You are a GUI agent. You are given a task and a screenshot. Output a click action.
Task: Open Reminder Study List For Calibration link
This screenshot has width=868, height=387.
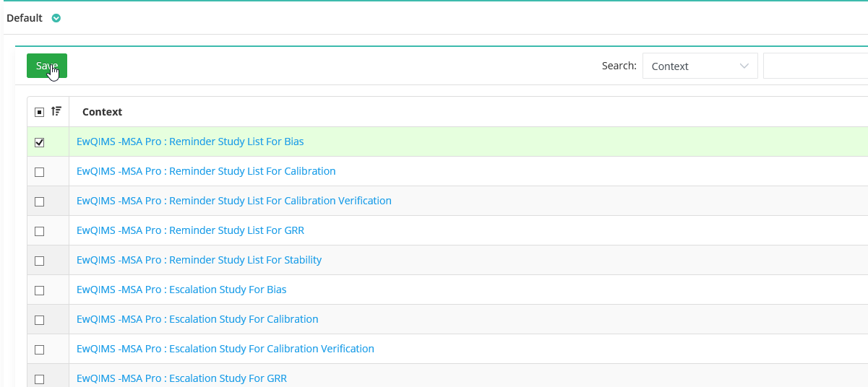[x=206, y=171]
